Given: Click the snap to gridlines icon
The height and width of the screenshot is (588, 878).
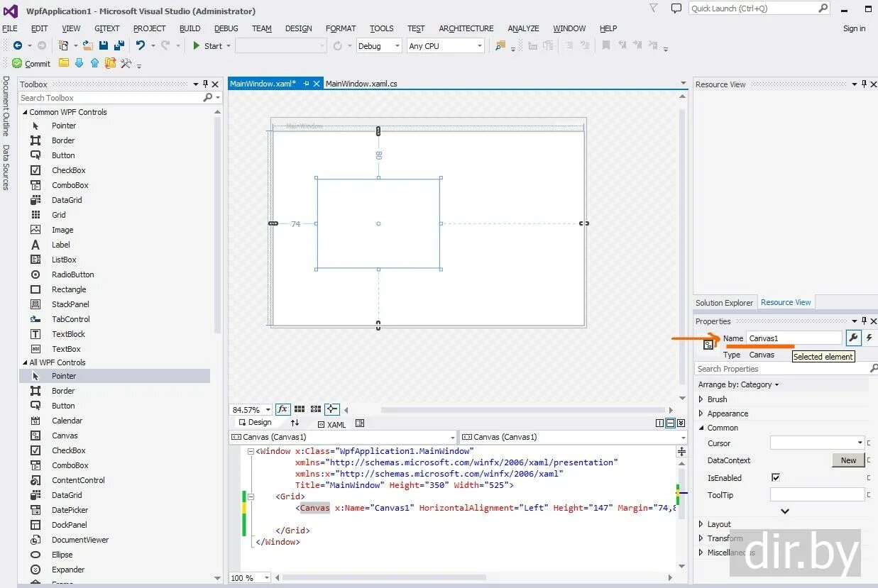Looking at the screenshot, I should [x=316, y=409].
